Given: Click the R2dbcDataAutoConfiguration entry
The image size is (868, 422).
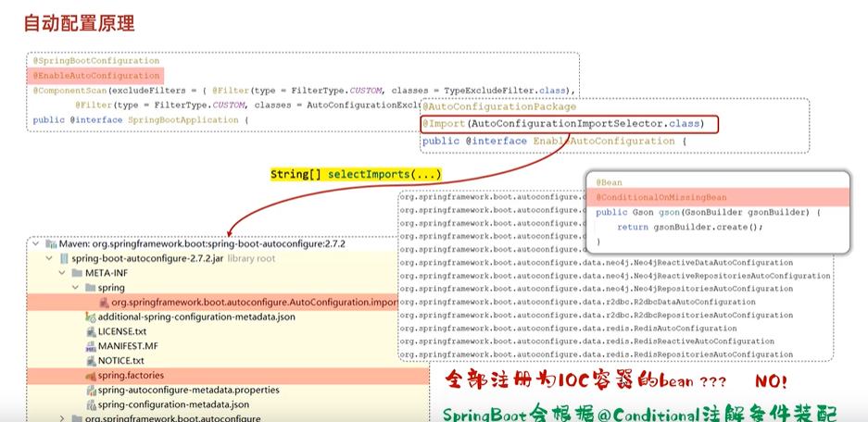Looking at the screenshot, I should pos(577,302).
